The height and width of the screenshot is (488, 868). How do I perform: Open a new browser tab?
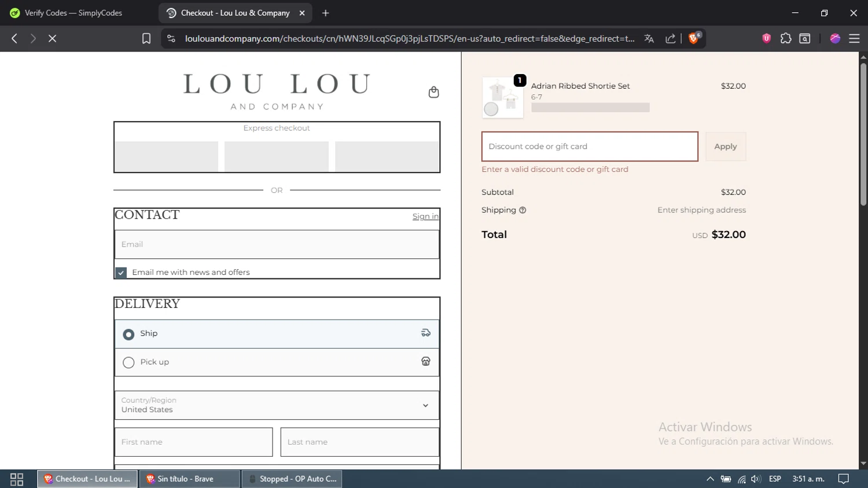[326, 13]
